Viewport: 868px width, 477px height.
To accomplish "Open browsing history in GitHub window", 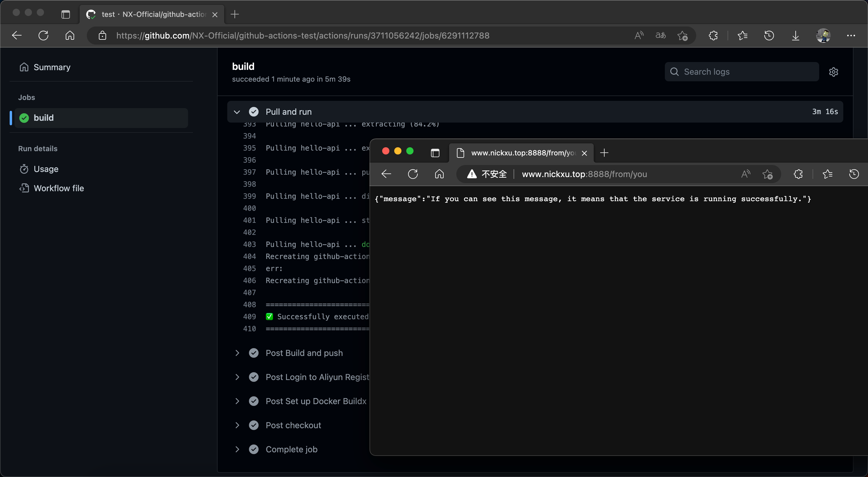I will 769,35.
